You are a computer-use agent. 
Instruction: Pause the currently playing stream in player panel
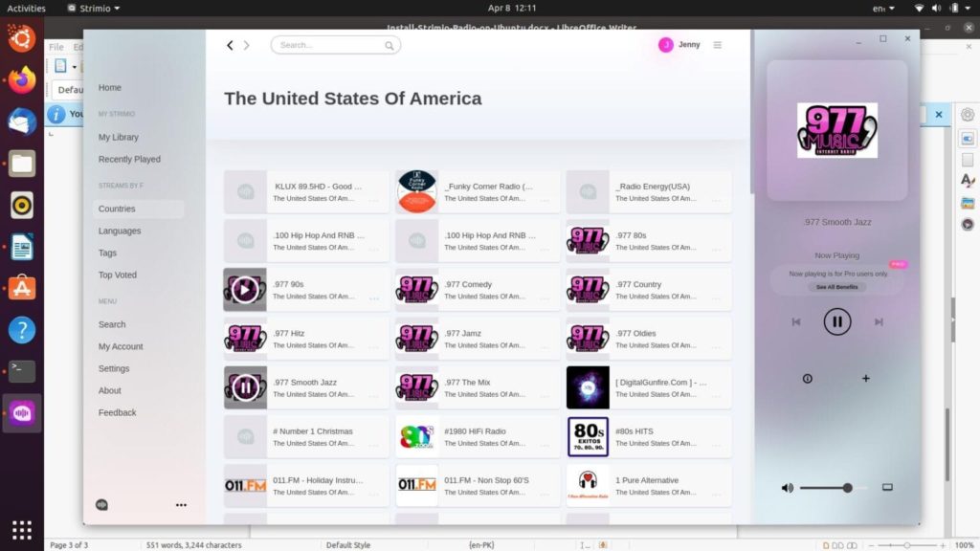click(836, 321)
